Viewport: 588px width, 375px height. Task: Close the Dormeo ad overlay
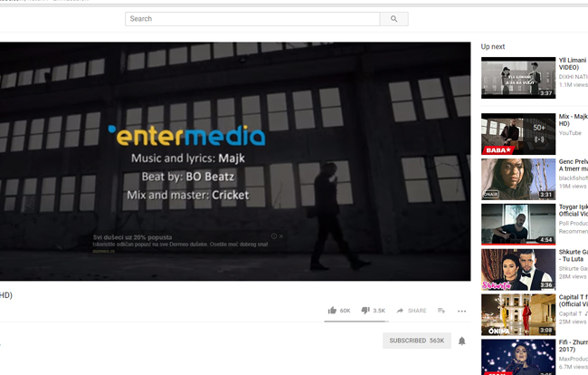point(281,236)
